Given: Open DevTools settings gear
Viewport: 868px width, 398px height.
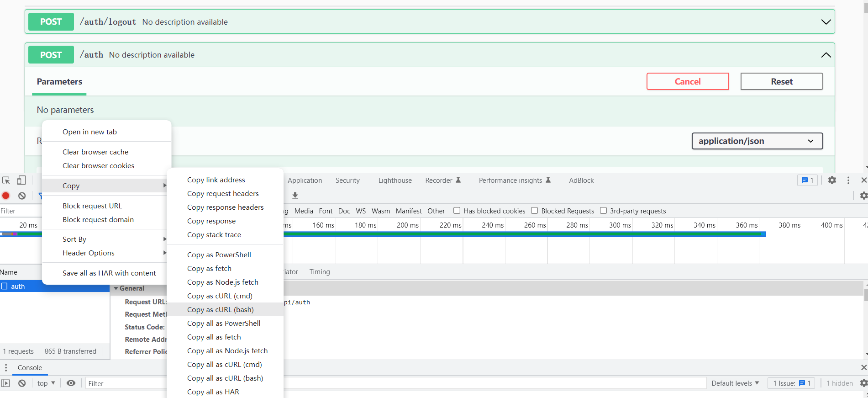Looking at the screenshot, I should [x=832, y=180].
